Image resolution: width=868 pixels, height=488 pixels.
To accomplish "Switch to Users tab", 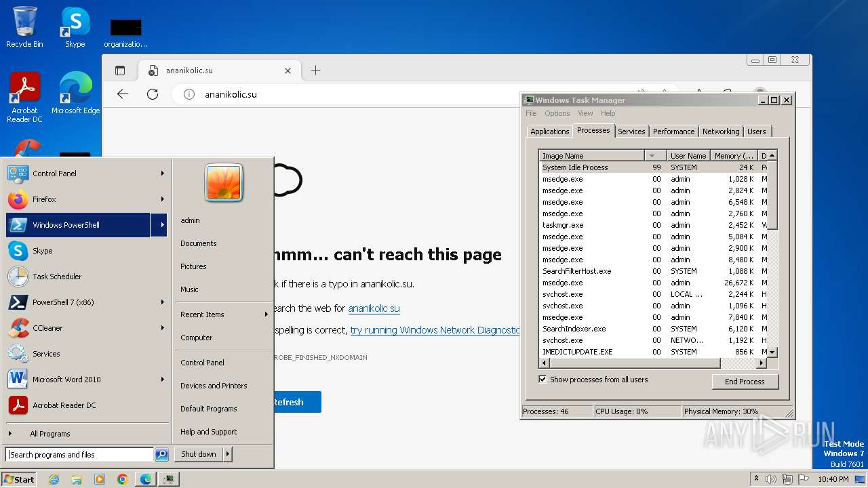I will point(757,131).
